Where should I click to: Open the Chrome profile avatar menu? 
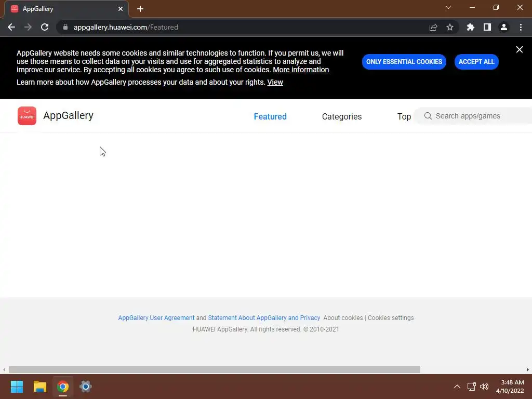504,27
